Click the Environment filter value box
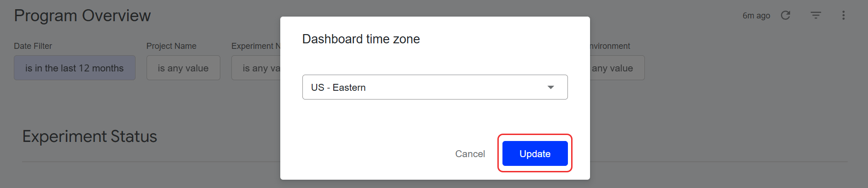The height and width of the screenshot is (188, 868). click(616, 68)
